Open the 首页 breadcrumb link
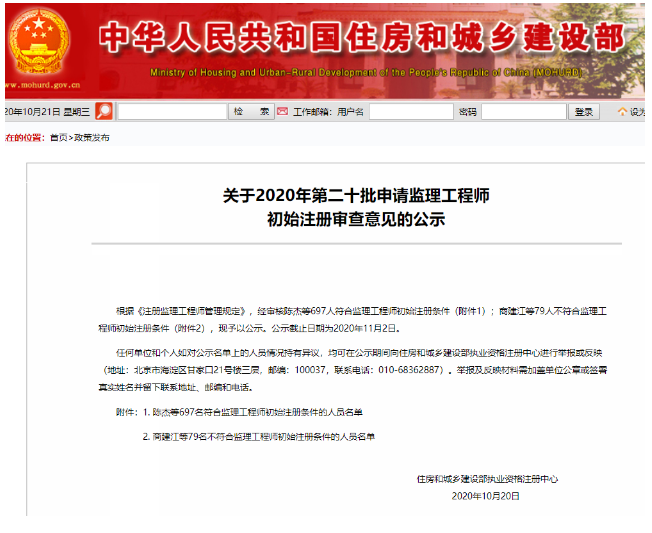The width and height of the screenshot is (652, 533). click(59, 138)
